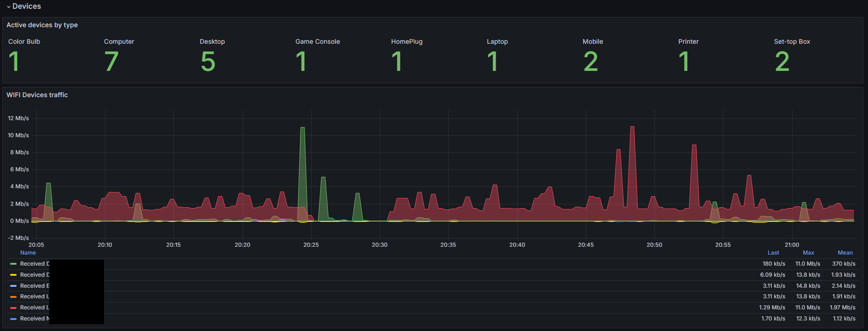
Task: Click the HomePlug stat label
Action: (407, 41)
